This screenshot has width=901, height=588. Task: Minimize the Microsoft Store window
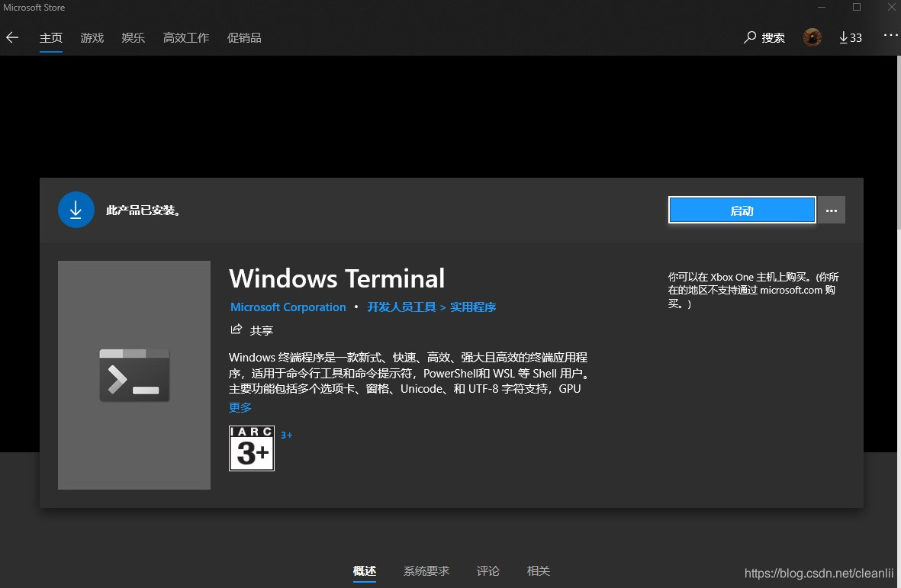point(822,8)
